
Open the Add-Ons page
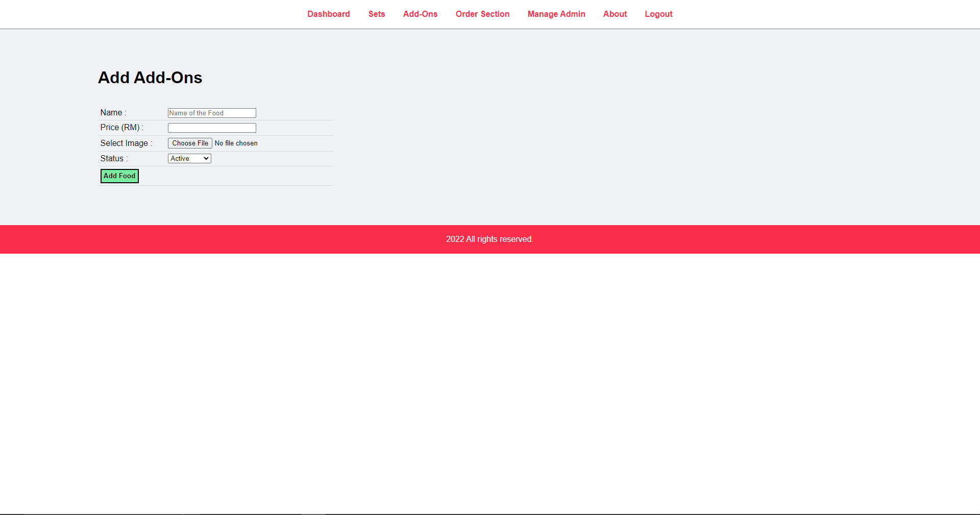[420, 14]
